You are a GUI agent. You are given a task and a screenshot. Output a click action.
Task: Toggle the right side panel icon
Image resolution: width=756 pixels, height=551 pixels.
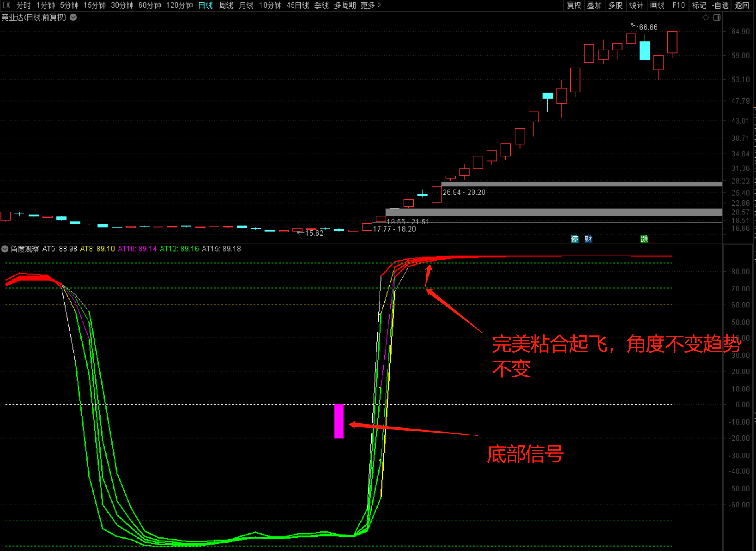point(717,18)
